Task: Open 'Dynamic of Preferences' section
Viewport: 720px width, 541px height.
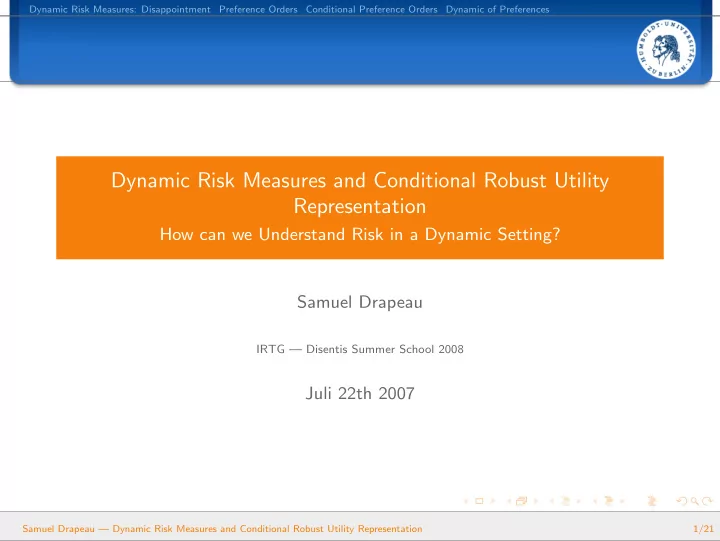Action: pyautogui.click(x=497, y=9)
